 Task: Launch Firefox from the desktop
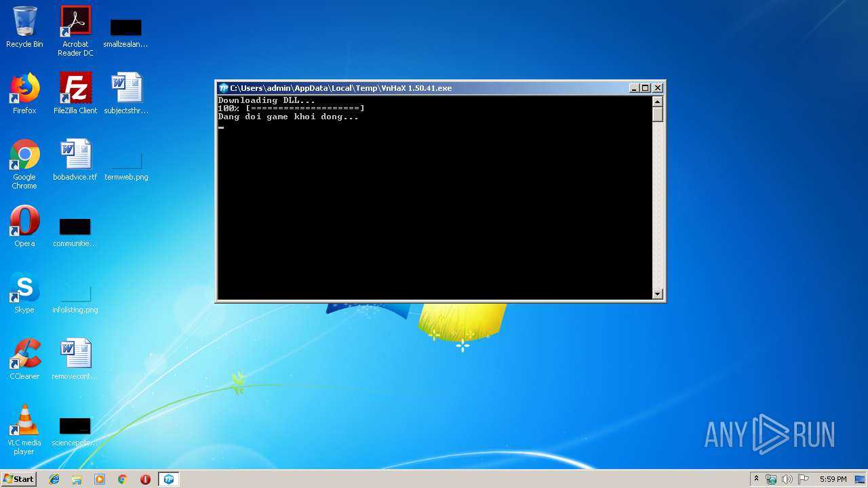click(24, 94)
